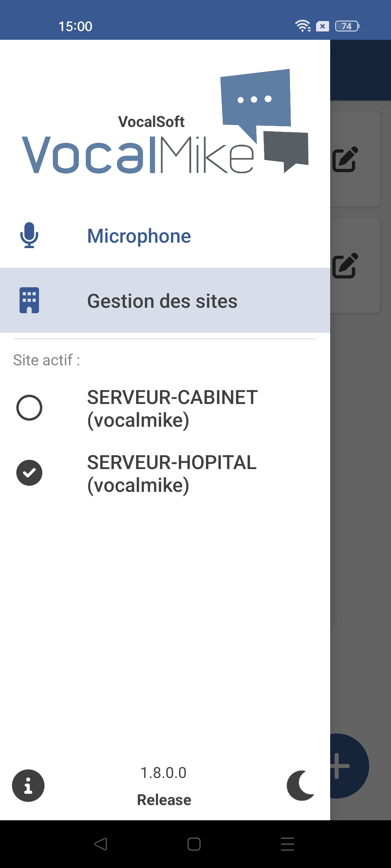Tap the 1.8.0.0 version number text
Screen dimensions: 391x868
[x=163, y=773]
